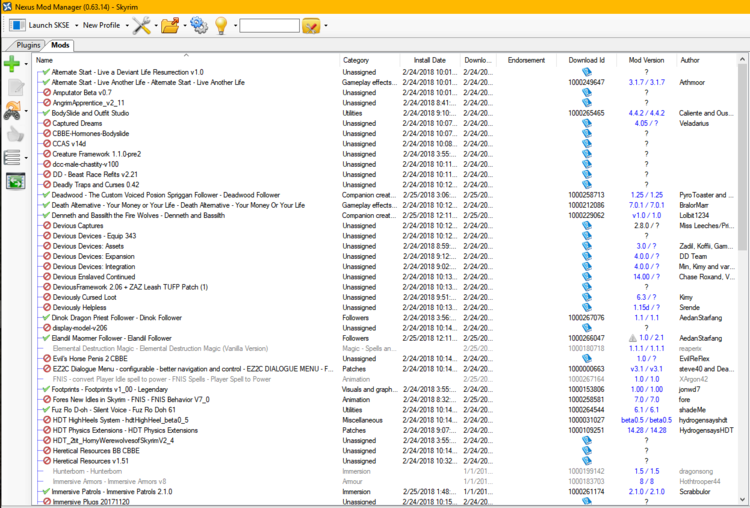
Task: Click the download id icon for Evil's Horse Penis 2 CBBE
Action: pyautogui.click(x=586, y=358)
